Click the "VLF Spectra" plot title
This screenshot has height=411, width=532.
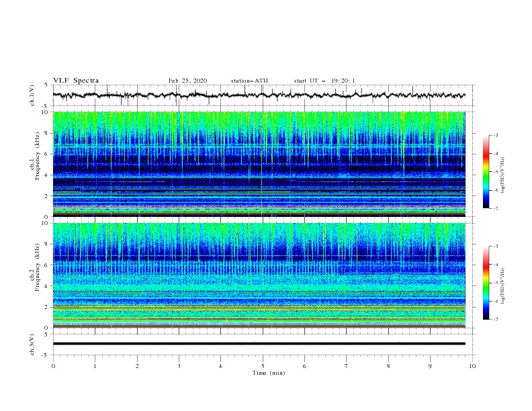tap(76, 81)
